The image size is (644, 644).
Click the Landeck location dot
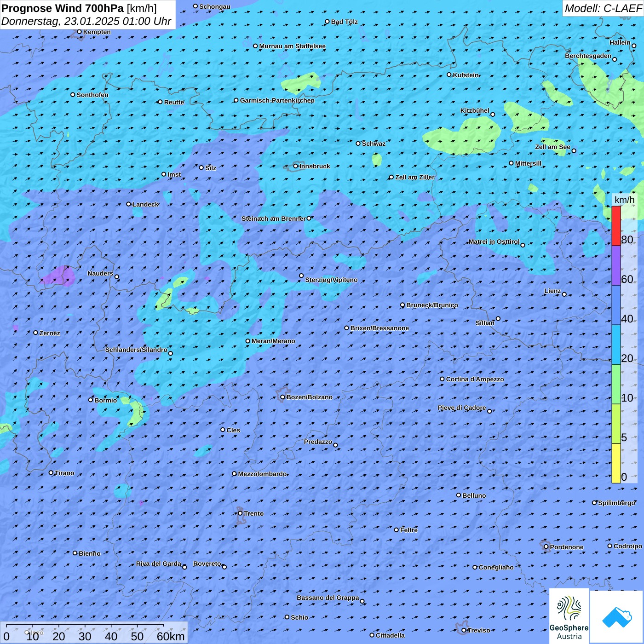[x=129, y=204]
